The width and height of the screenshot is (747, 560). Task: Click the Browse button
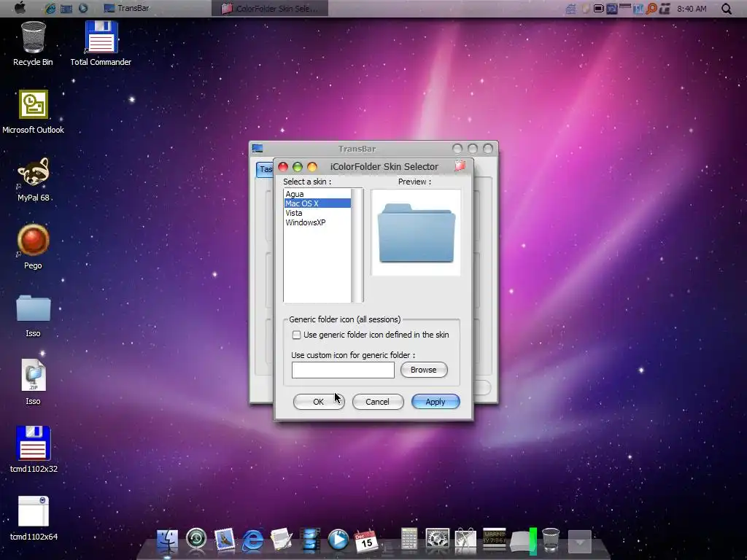(424, 370)
